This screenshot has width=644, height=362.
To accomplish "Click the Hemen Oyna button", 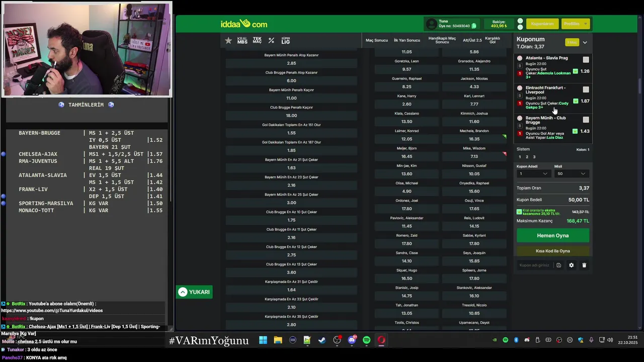I will tap(552, 235).
